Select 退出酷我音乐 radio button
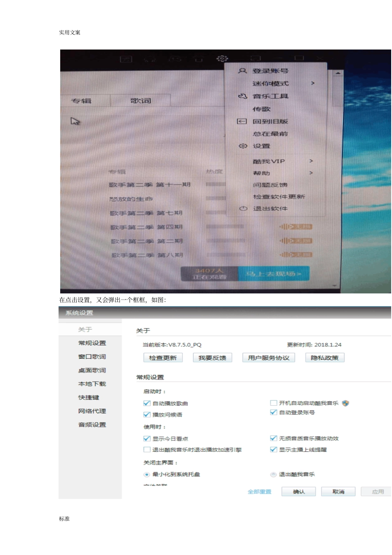This screenshot has width=392, height=555. 273,475
